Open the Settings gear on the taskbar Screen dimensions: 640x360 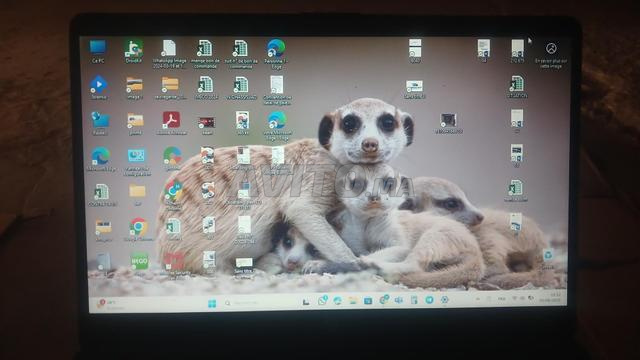pyautogui.click(x=444, y=300)
